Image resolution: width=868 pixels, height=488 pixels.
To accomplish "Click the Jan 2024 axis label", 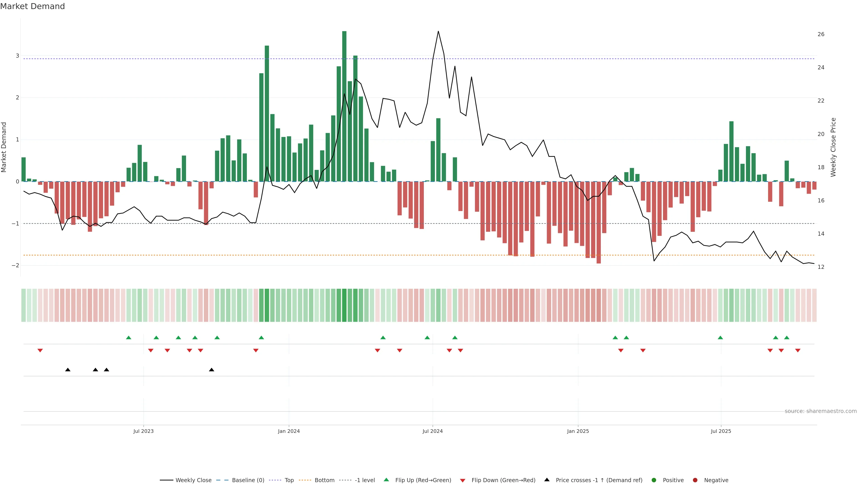I will 289,431.
